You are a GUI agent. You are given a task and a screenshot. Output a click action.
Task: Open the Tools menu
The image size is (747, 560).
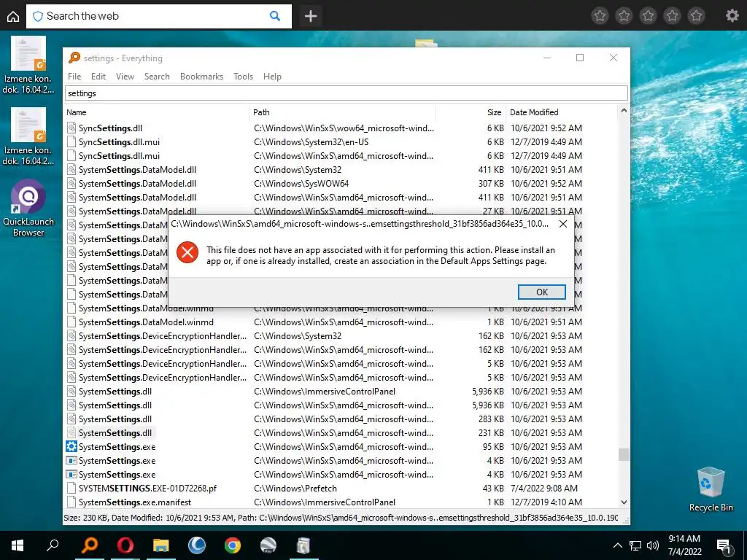click(243, 76)
